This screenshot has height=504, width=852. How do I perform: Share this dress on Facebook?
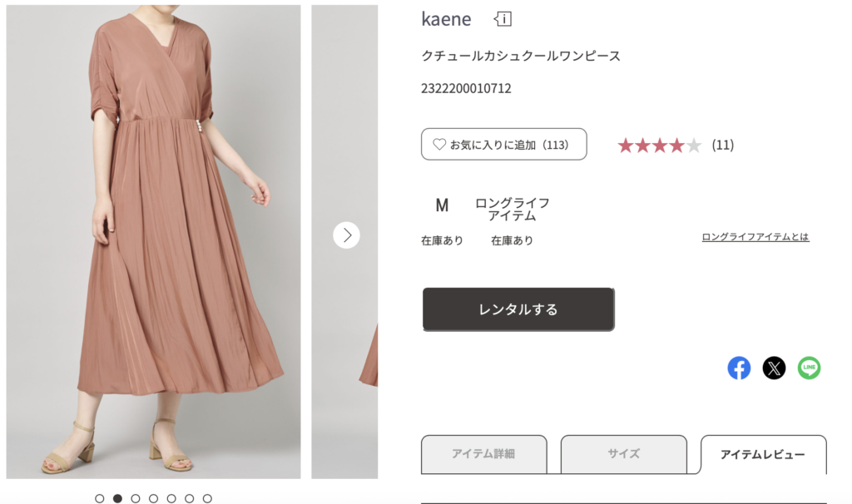(739, 368)
